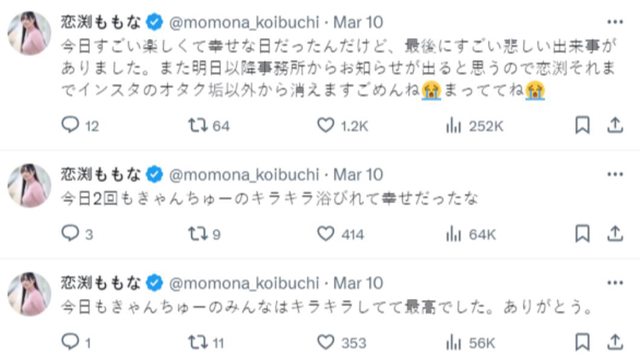The image size is (640, 360).
Task: Open more options menu on third tweet
Action: pyautogui.click(x=615, y=283)
